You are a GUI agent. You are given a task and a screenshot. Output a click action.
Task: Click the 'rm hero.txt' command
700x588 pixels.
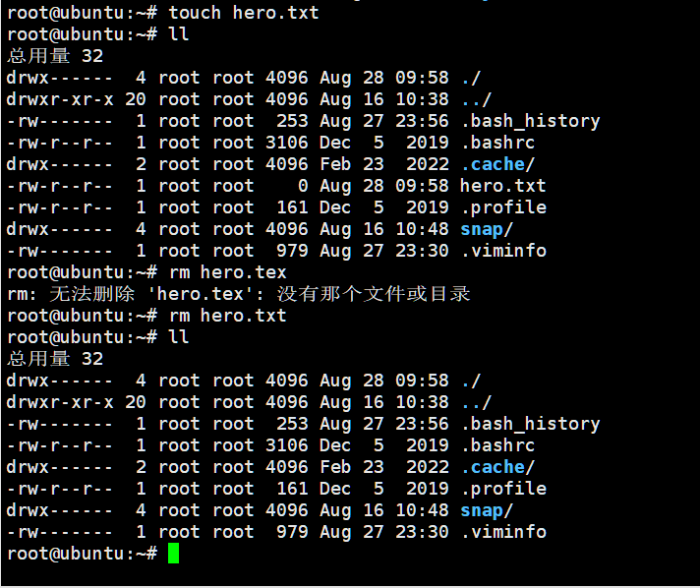[228, 316]
